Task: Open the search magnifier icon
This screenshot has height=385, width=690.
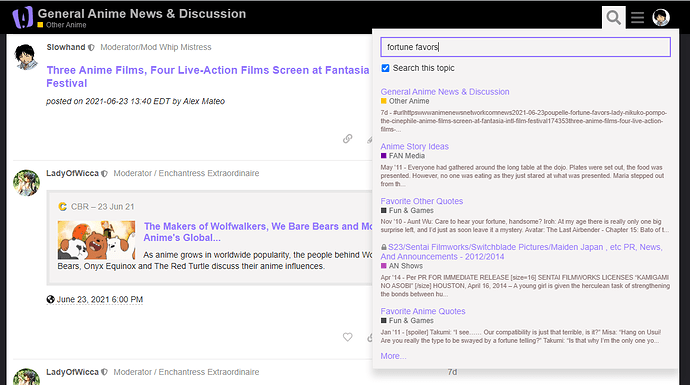Action: 613,18
